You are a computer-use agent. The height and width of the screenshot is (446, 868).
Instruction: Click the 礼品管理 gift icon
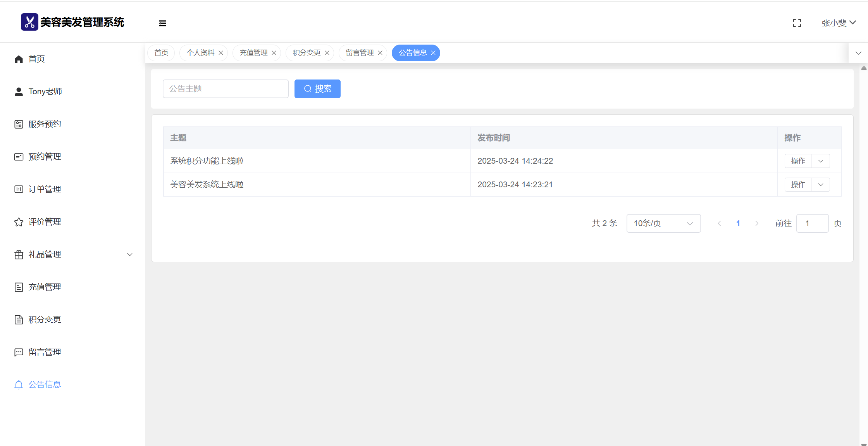(x=19, y=254)
